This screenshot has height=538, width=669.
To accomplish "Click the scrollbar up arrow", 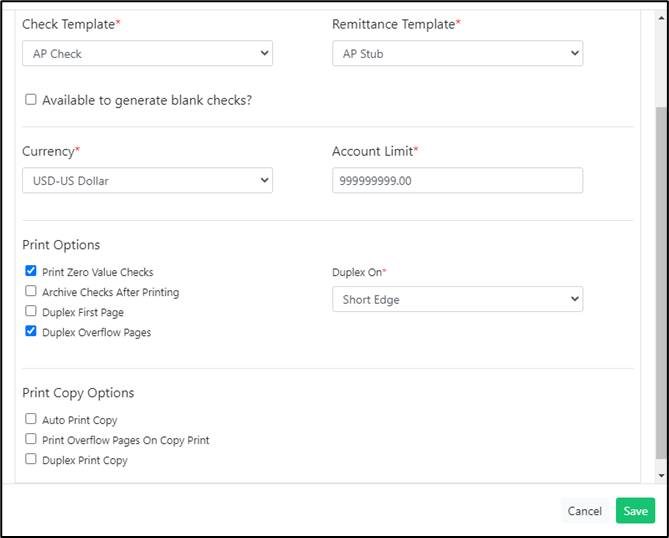I will 661,18.
